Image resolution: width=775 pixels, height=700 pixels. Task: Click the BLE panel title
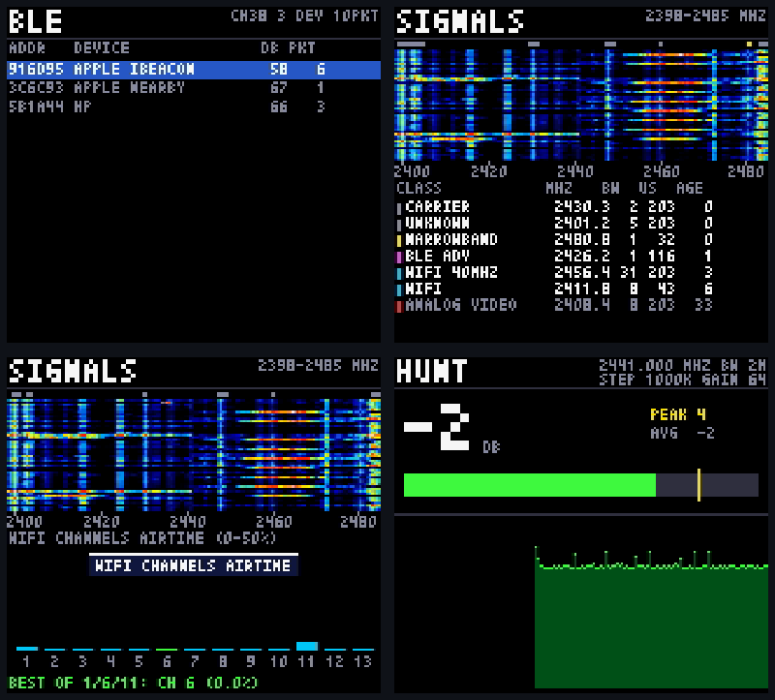click(x=36, y=21)
